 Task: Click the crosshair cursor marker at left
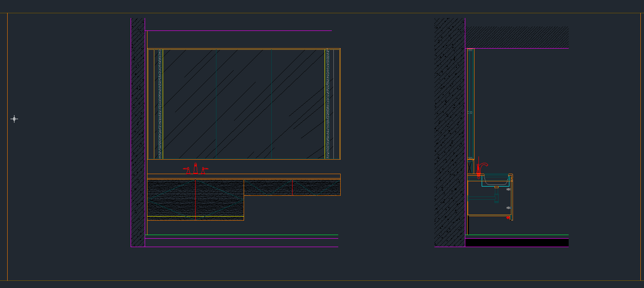pos(14,119)
